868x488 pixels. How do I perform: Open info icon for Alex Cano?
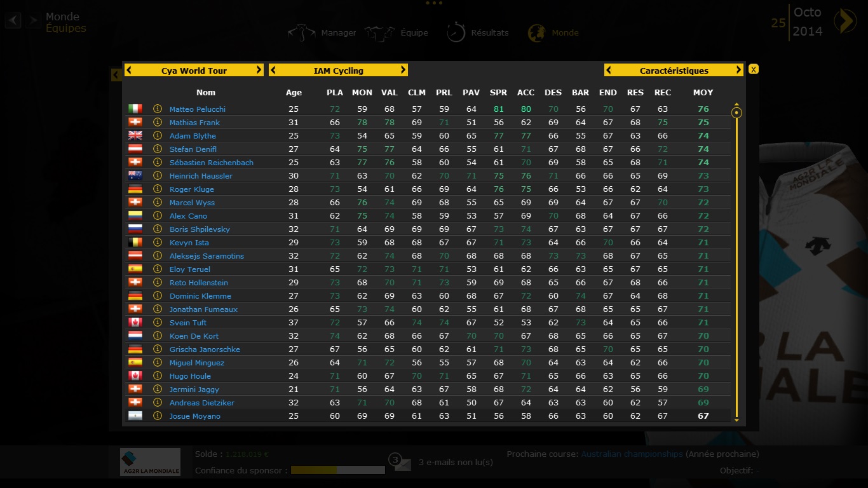[158, 215]
